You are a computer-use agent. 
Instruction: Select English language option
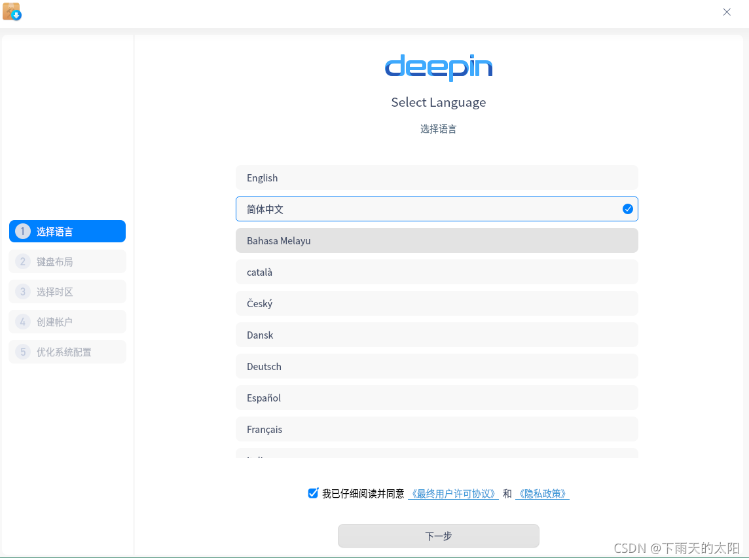(437, 177)
